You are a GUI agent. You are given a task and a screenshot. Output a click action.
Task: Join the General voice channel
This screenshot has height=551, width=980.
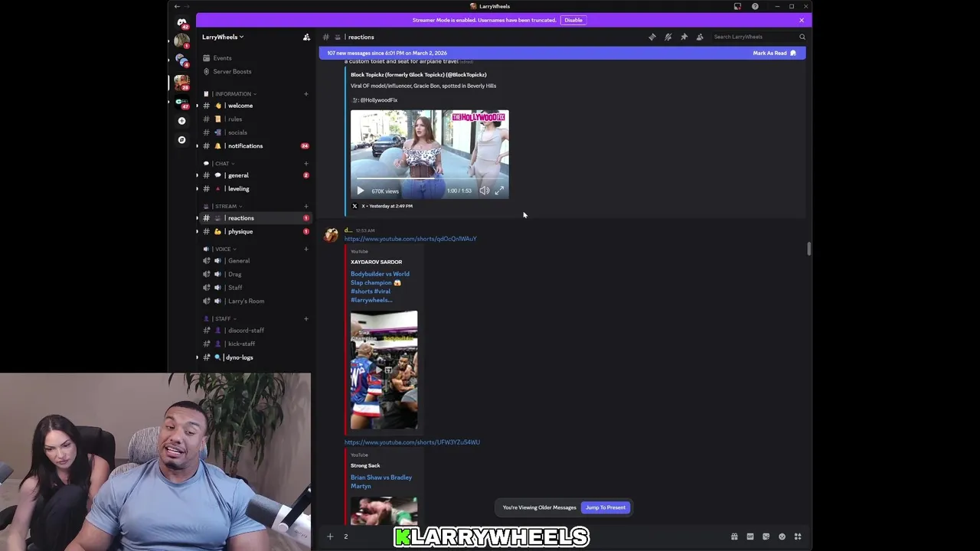click(x=253, y=261)
